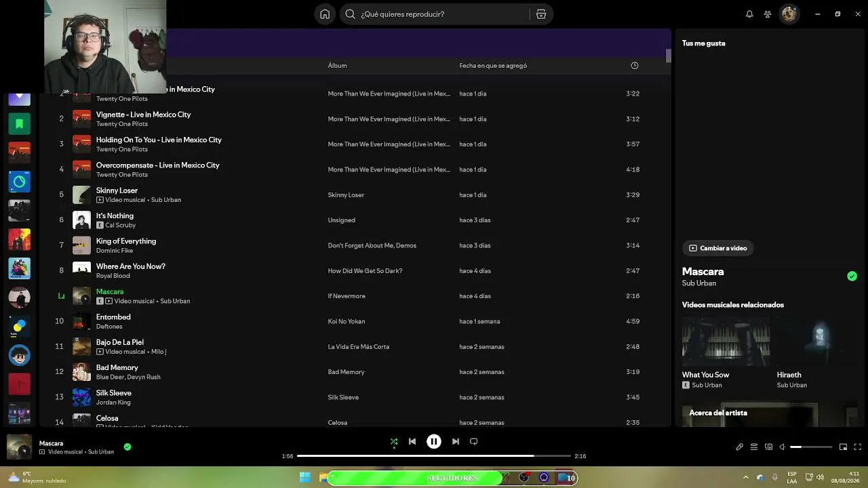Select the 'Skinny Loser' track

pyautogui.click(x=117, y=190)
